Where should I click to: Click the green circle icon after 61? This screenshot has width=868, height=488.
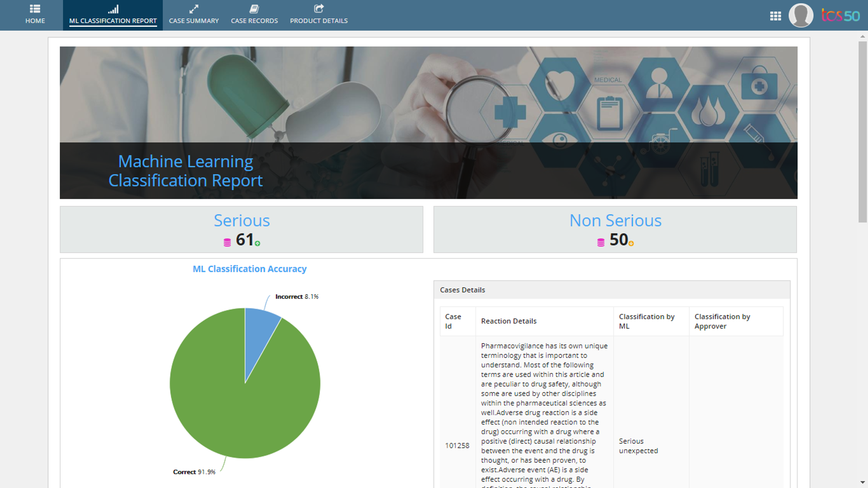point(257,243)
